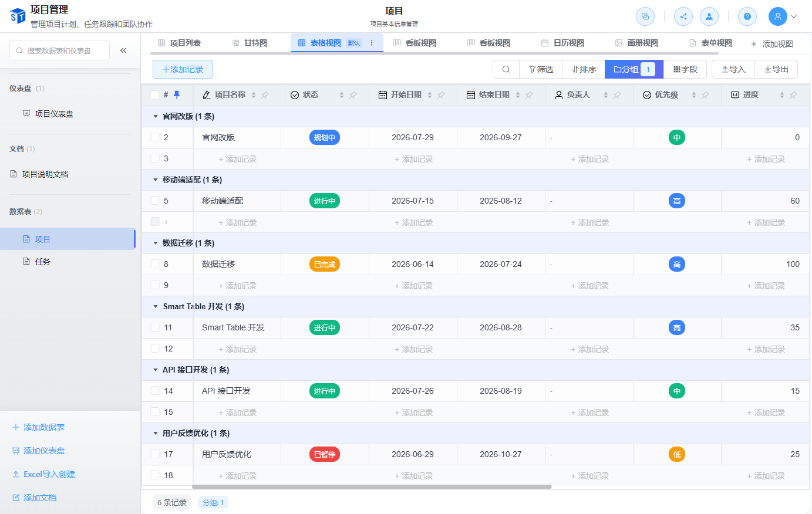Pin the 项目名称 column
The image size is (812, 514).
coord(265,95)
